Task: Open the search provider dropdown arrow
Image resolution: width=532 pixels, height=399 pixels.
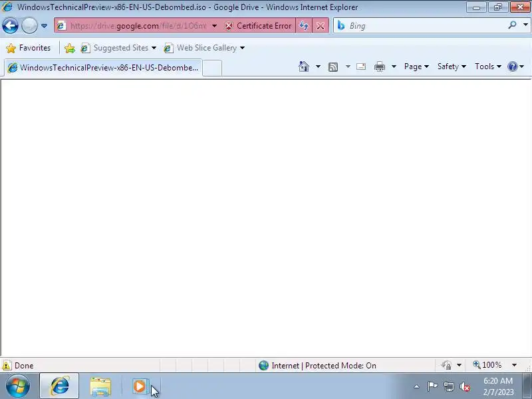Action: point(525,25)
